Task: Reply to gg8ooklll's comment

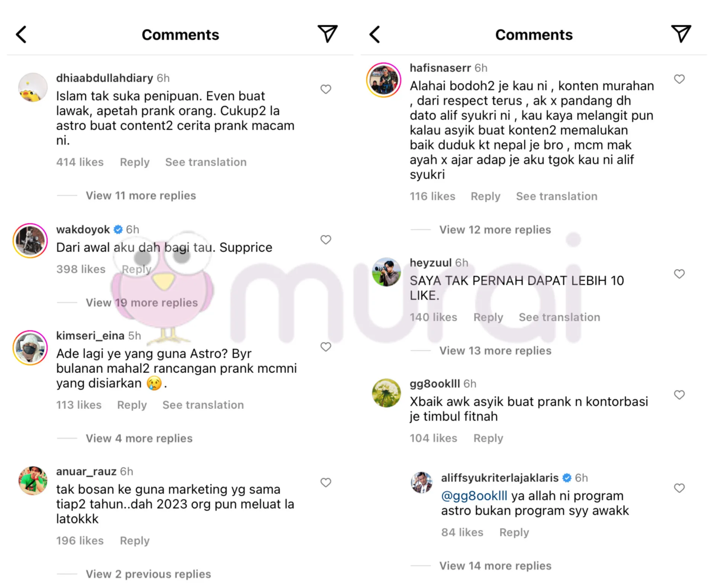Action: tap(488, 438)
